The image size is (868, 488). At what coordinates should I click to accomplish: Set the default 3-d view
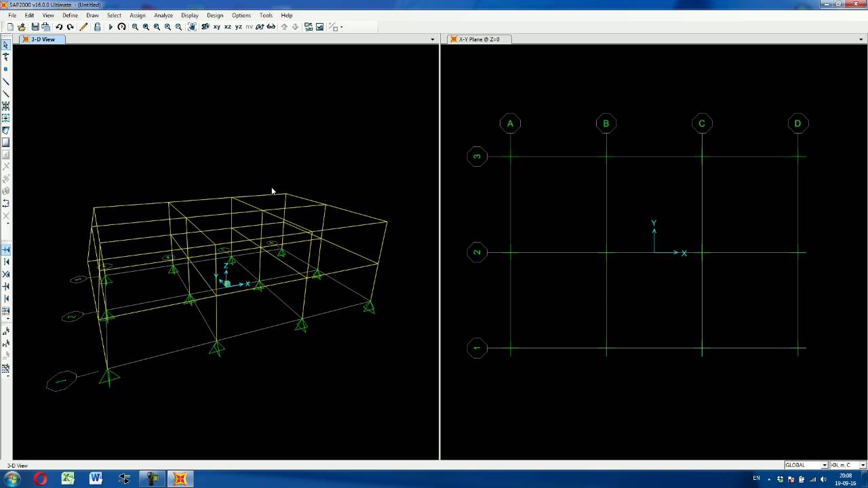(205, 27)
